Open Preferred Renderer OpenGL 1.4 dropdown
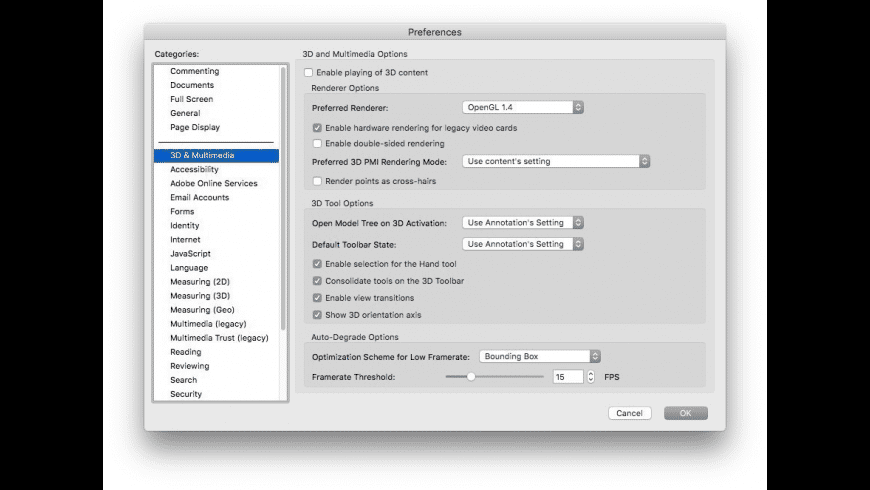Viewport: 870px width, 490px height. click(x=523, y=108)
